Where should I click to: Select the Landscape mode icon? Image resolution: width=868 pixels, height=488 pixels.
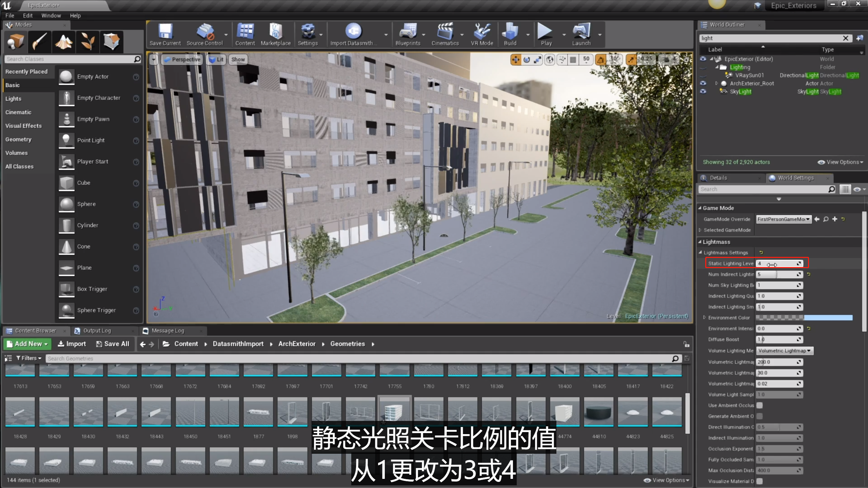(x=64, y=42)
